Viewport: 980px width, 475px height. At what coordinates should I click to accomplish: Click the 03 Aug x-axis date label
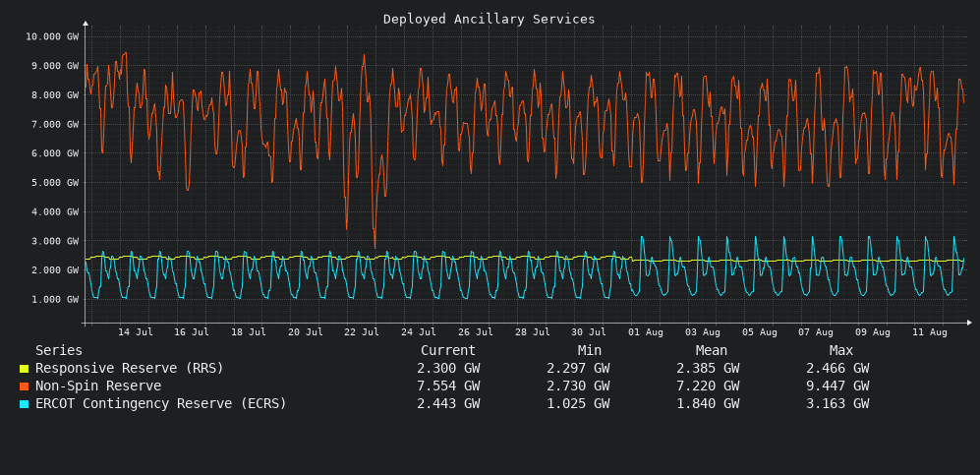click(x=703, y=332)
